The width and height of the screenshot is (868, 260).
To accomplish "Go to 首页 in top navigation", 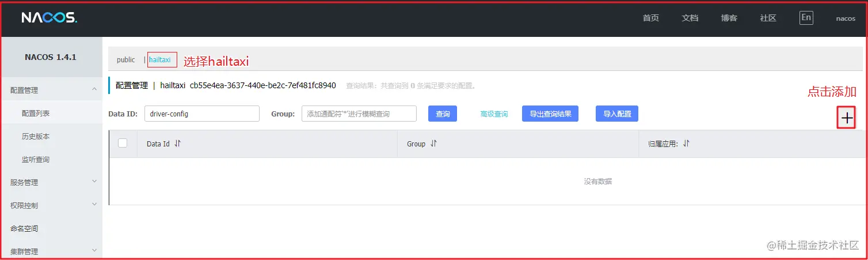I will pos(651,18).
